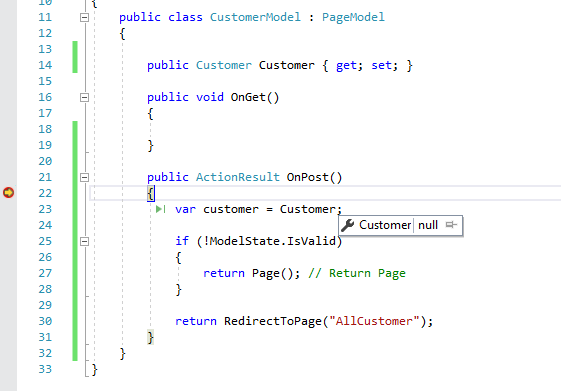561x391 pixels.
Task: Click the ActionResult return type
Action: [x=238, y=177]
